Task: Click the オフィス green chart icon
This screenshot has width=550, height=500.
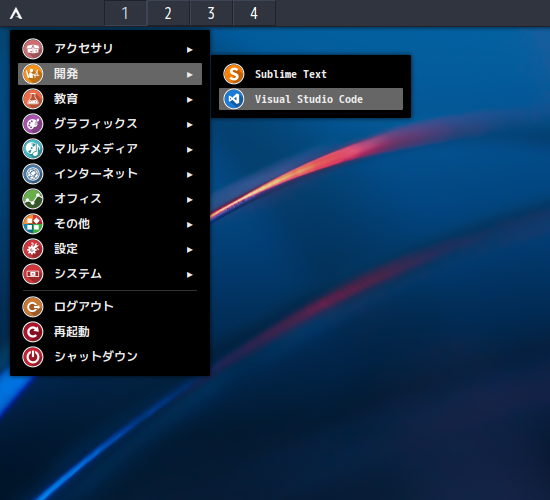Action: point(33,199)
